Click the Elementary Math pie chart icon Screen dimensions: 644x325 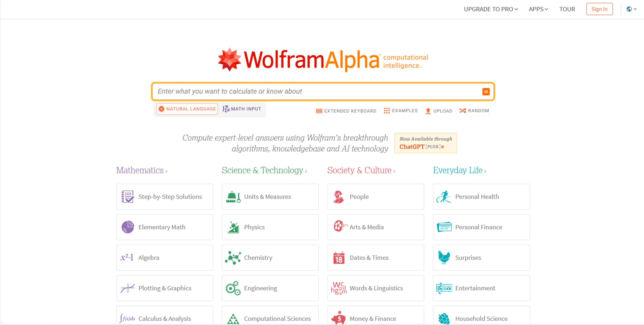click(x=128, y=227)
